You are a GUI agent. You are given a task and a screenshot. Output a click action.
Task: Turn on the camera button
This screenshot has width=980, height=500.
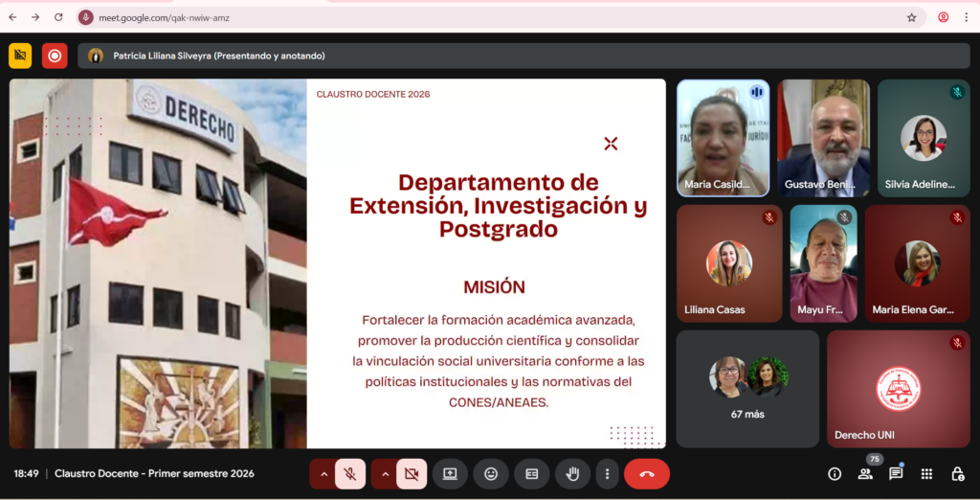coord(412,474)
